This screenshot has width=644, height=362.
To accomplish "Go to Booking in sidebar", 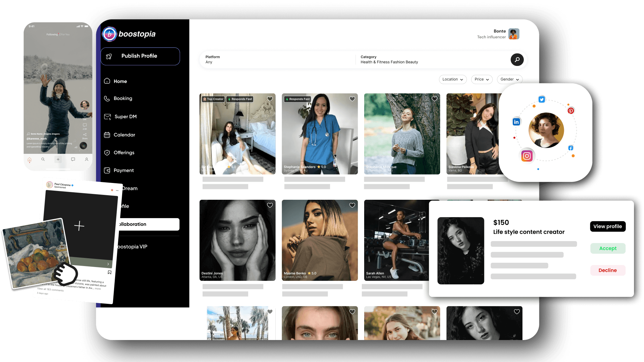I will pos(122,99).
